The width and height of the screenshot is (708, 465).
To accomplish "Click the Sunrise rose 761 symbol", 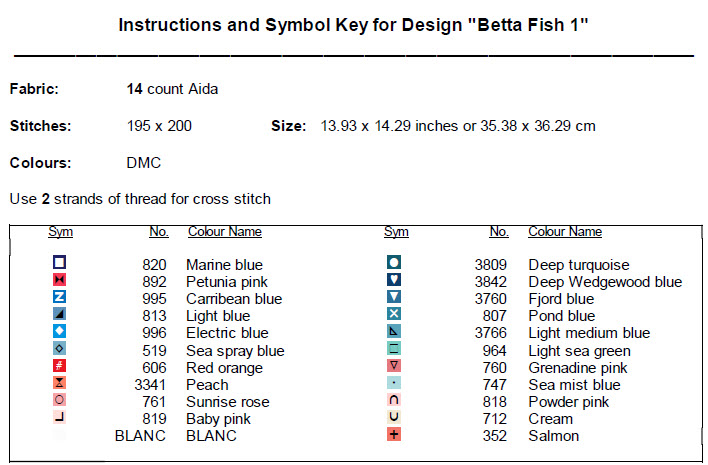I will 60,401.
